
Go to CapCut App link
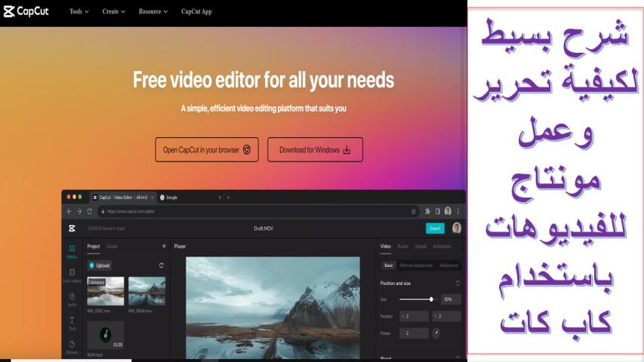pos(196,11)
